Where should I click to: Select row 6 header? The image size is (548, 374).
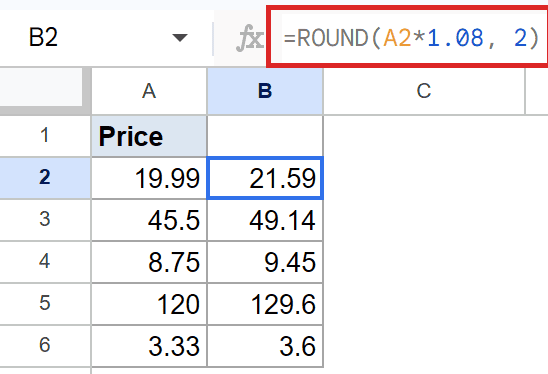(45, 345)
